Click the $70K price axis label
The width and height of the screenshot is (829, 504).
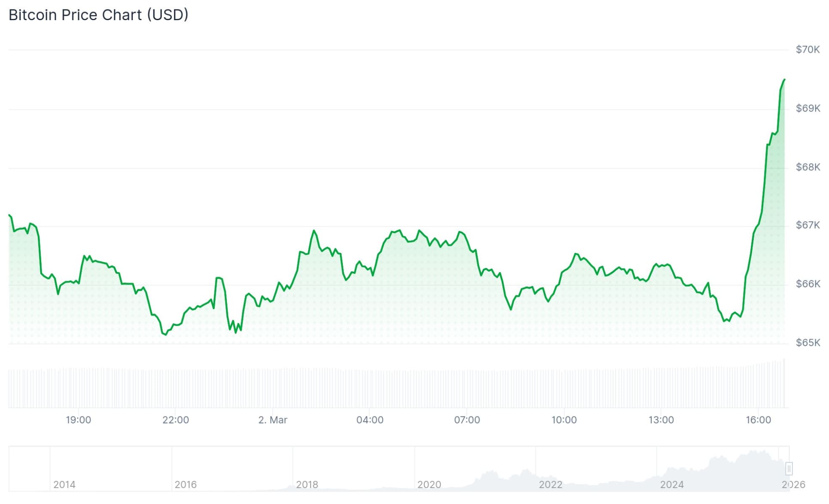pyautogui.click(x=808, y=50)
